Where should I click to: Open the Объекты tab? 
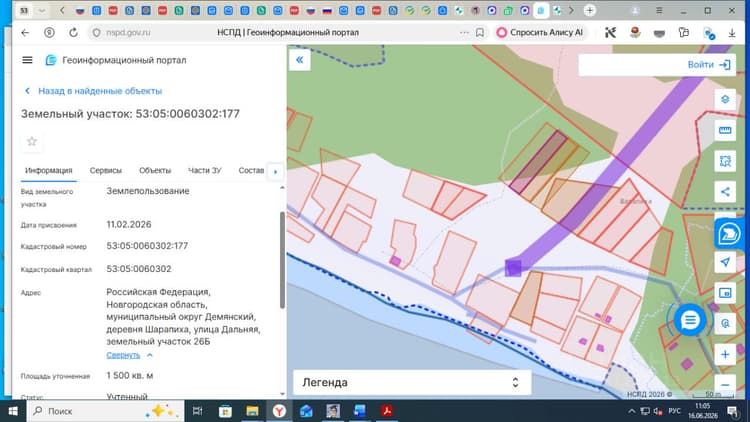[155, 170]
